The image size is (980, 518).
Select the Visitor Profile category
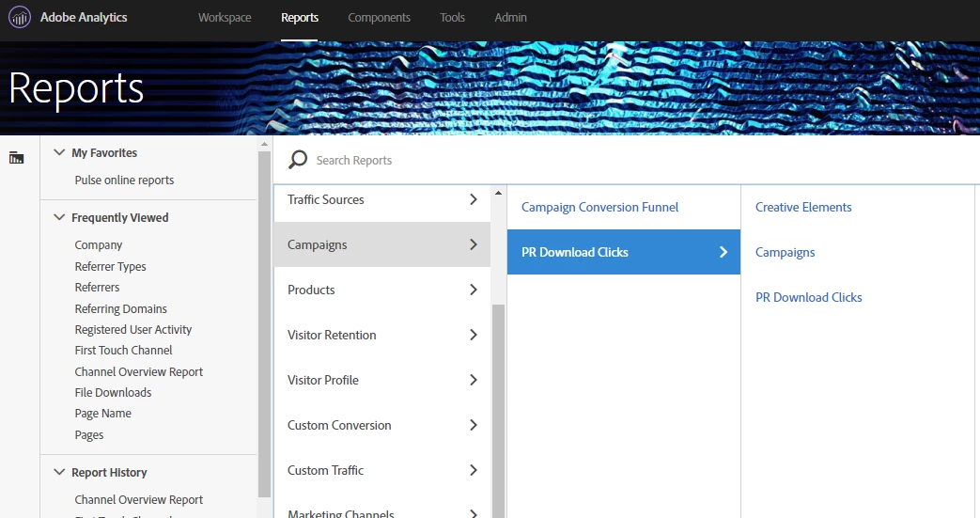pos(381,380)
